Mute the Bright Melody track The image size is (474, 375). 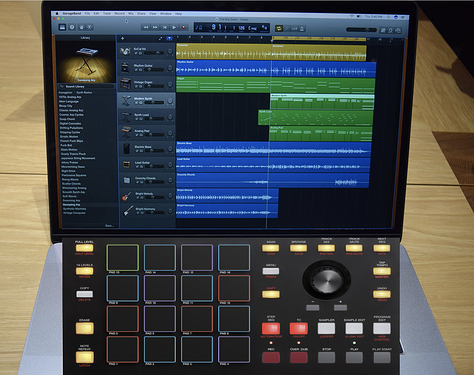coord(137,198)
